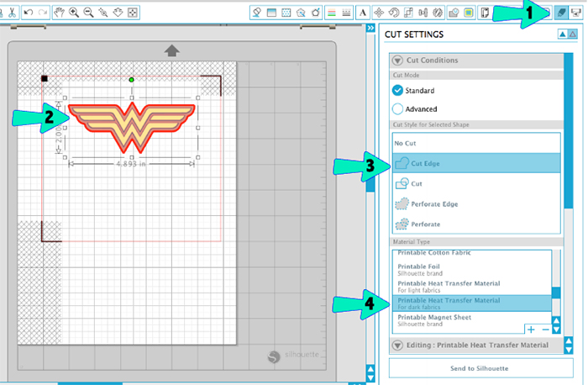
Task: Select the Pan hand tool
Action: coord(59,13)
